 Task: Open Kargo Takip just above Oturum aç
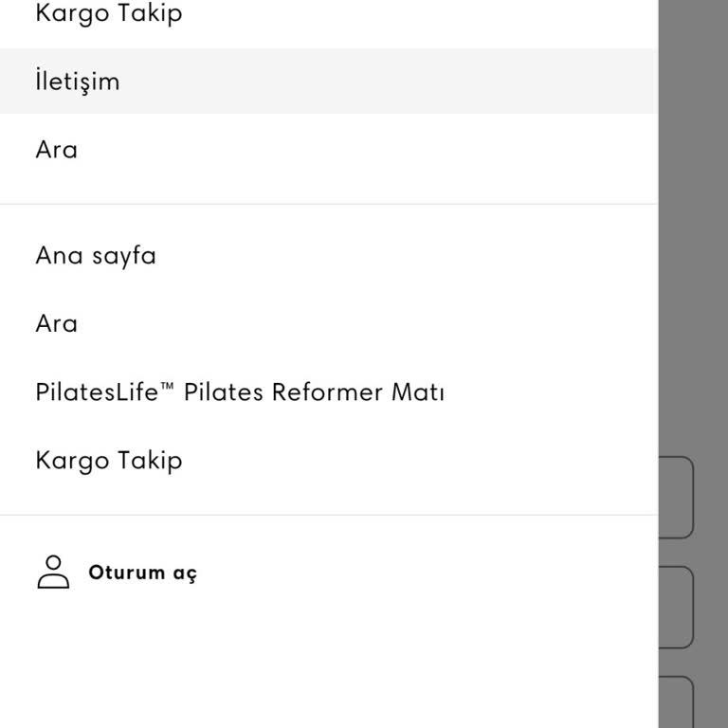(x=109, y=461)
